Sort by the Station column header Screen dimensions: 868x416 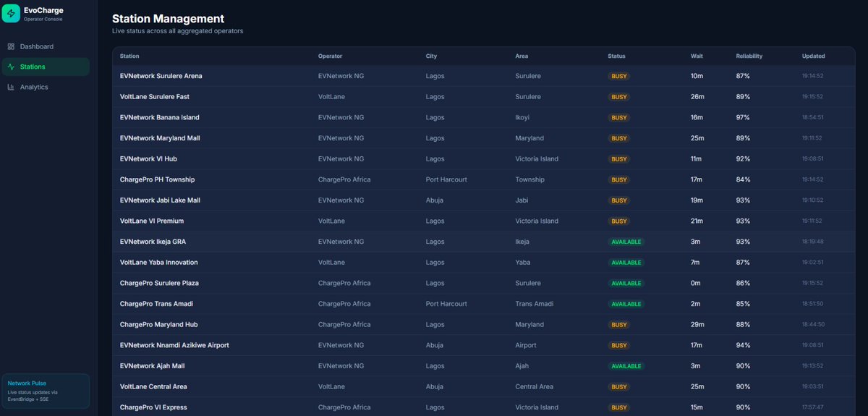point(129,56)
